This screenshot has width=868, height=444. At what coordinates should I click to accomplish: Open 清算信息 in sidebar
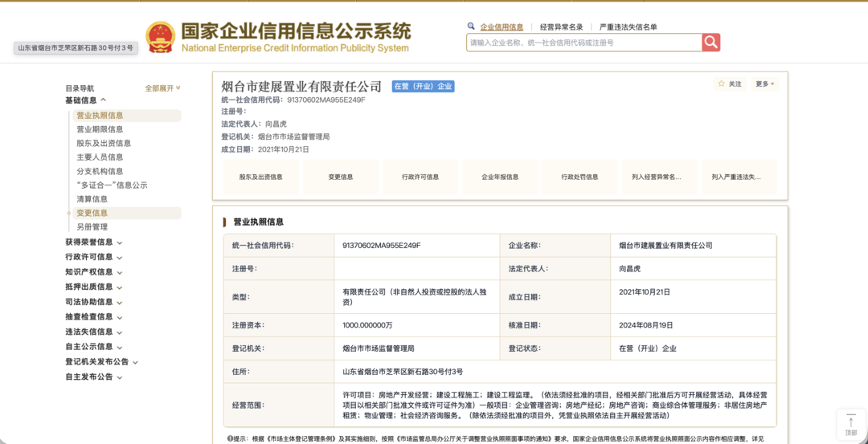click(92, 199)
